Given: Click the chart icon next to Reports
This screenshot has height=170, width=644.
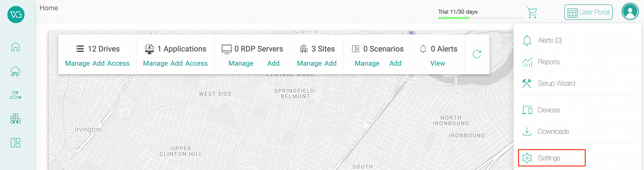Looking at the screenshot, I should click(x=527, y=62).
